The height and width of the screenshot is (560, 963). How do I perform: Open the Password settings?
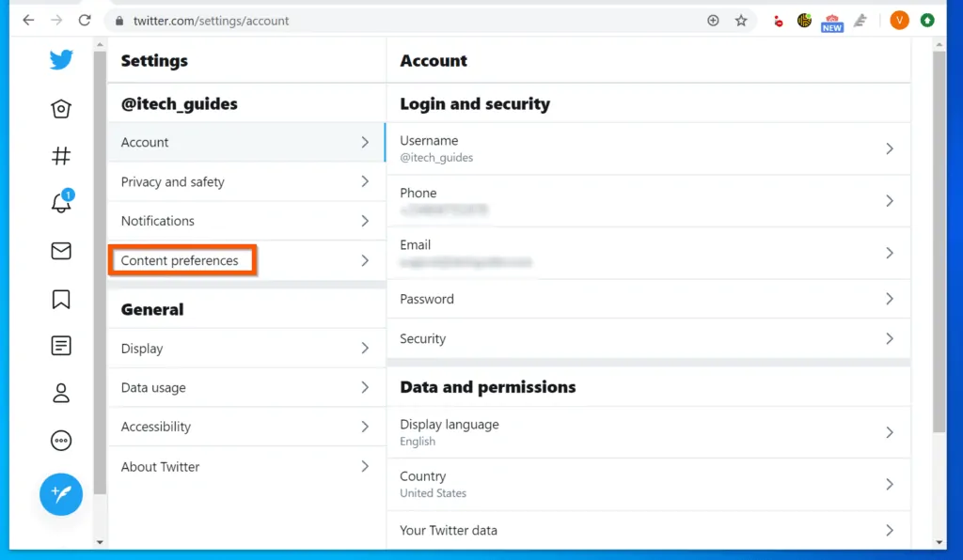tap(649, 299)
